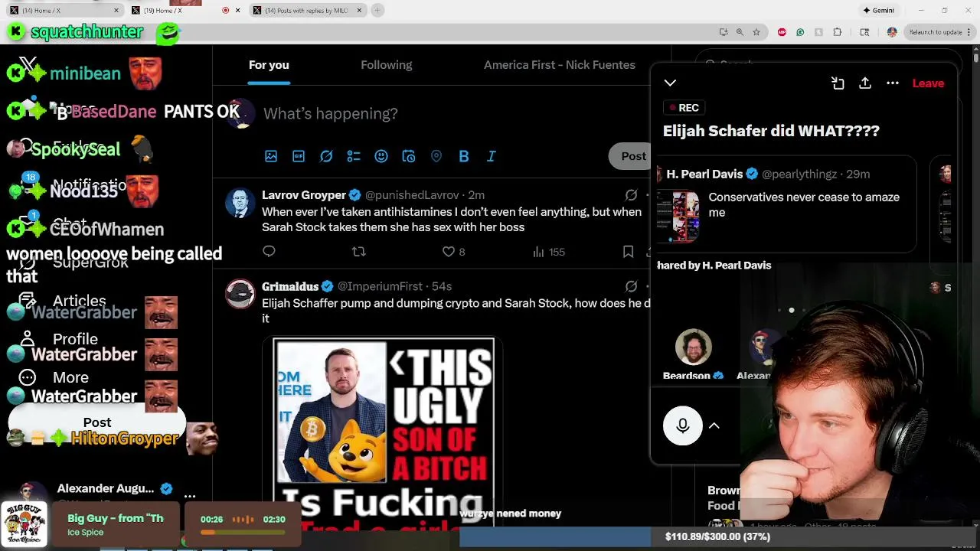Expand options beside the microphone button

click(714, 425)
